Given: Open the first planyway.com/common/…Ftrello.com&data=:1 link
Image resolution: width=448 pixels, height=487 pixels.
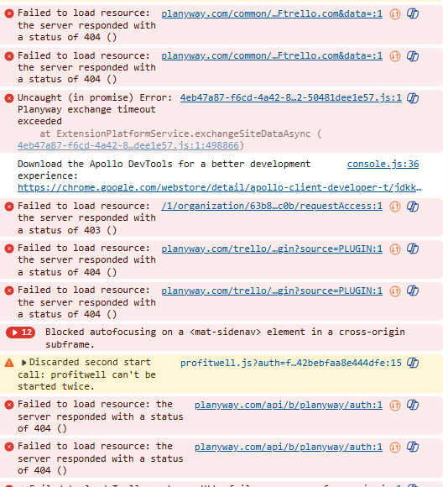Looking at the screenshot, I should [272, 14].
